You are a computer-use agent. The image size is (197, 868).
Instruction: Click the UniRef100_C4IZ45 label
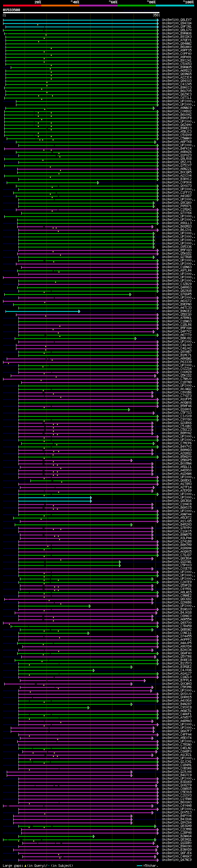[176, 84]
